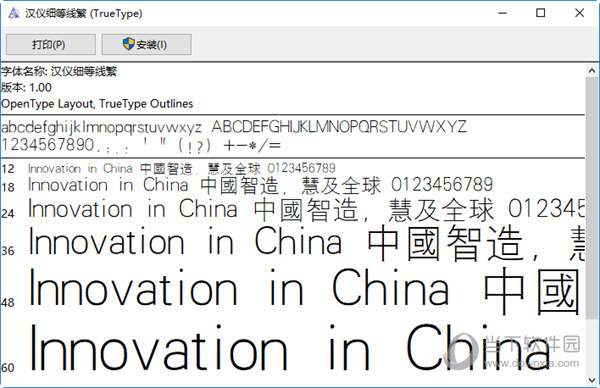This screenshot has width=600, height=388.
Task: Click the 12-point Innovation in China sample
Action: [x=80, y=168]
